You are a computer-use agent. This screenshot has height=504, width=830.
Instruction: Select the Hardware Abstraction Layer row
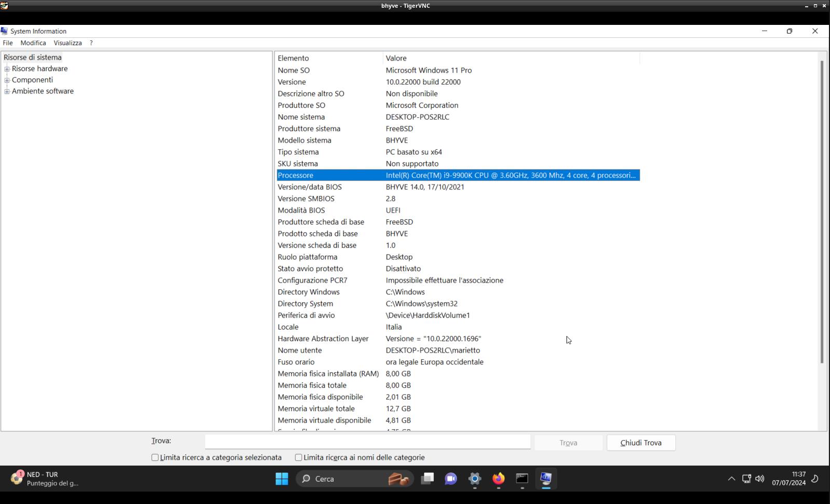click(x=458, y=339)
